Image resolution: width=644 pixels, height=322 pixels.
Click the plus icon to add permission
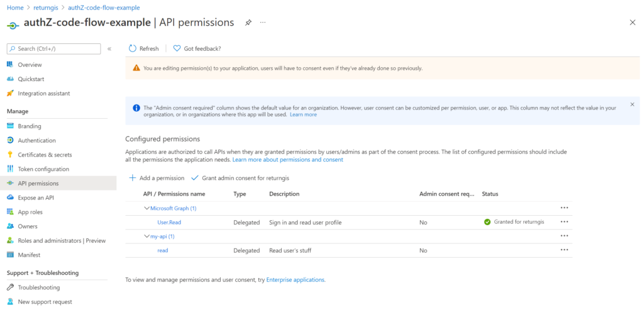tap(132, 178)
